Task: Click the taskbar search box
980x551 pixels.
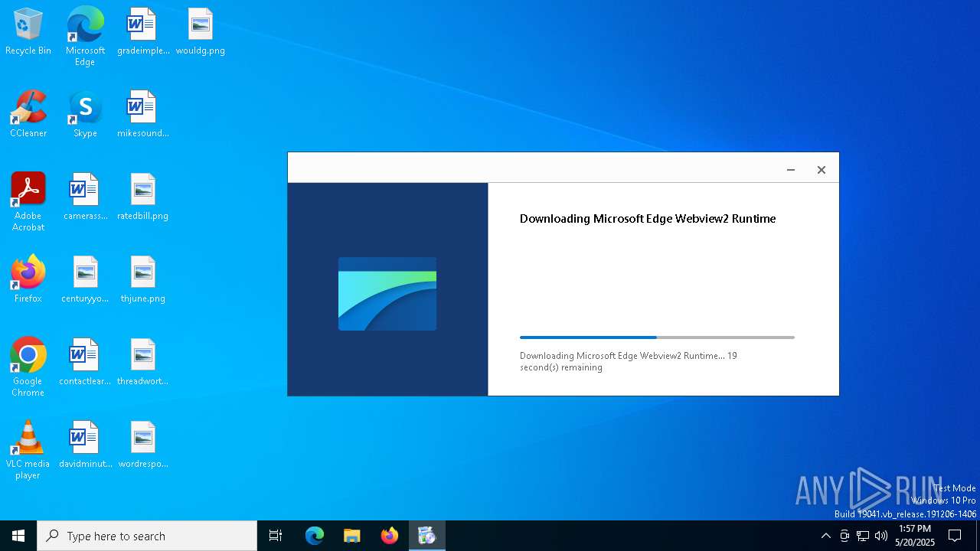Action: click(x=147, y=536)
